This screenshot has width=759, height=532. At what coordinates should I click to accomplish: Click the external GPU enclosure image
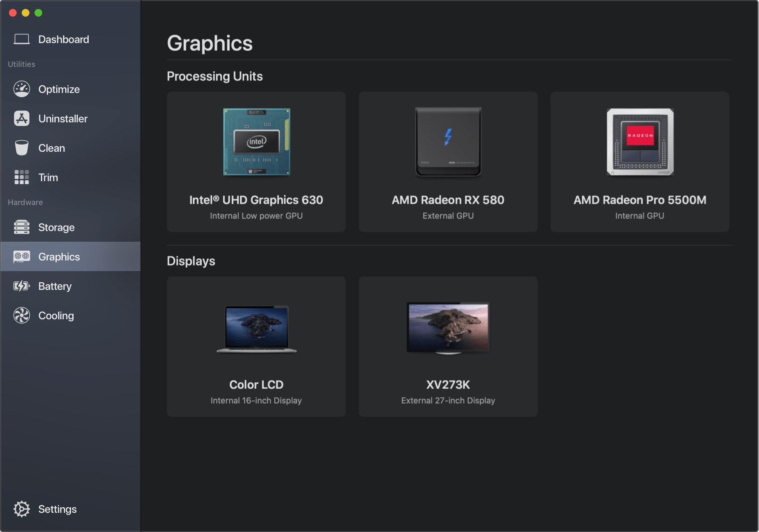pos(448,142)
